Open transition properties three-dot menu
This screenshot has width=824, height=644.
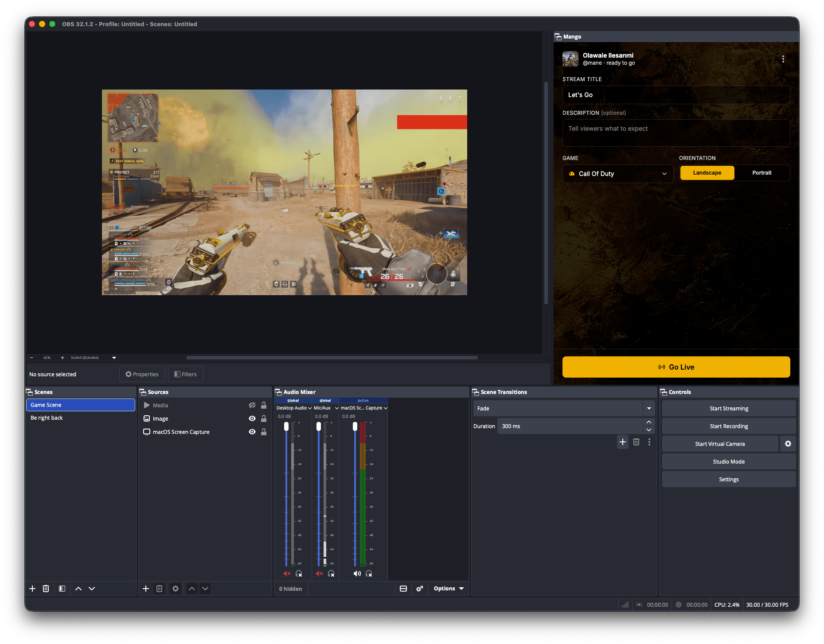649,442
